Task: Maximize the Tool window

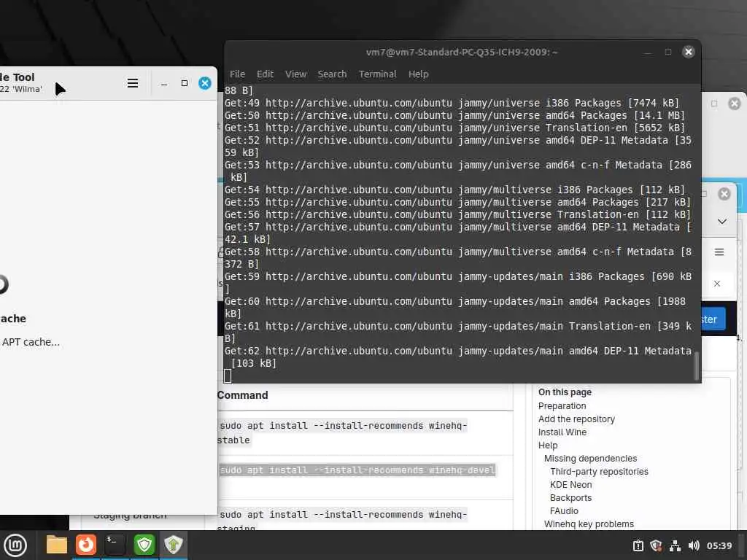Action: [x=185, y=83]
